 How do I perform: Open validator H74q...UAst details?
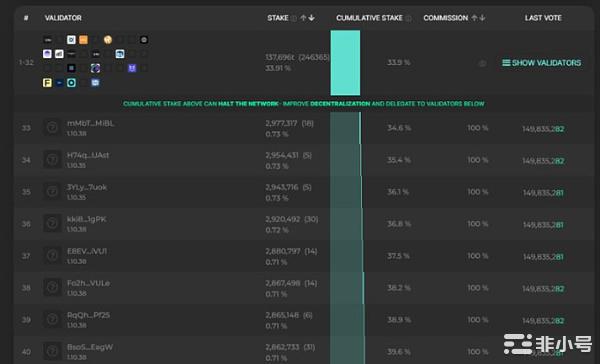click(88, 155)
